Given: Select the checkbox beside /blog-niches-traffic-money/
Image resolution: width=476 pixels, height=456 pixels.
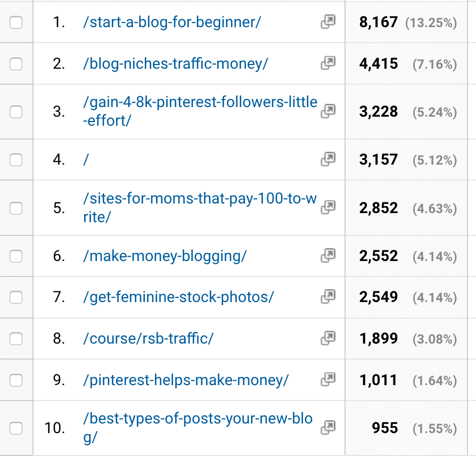Looking at the screenshot, I should click(x=17, y=63).
